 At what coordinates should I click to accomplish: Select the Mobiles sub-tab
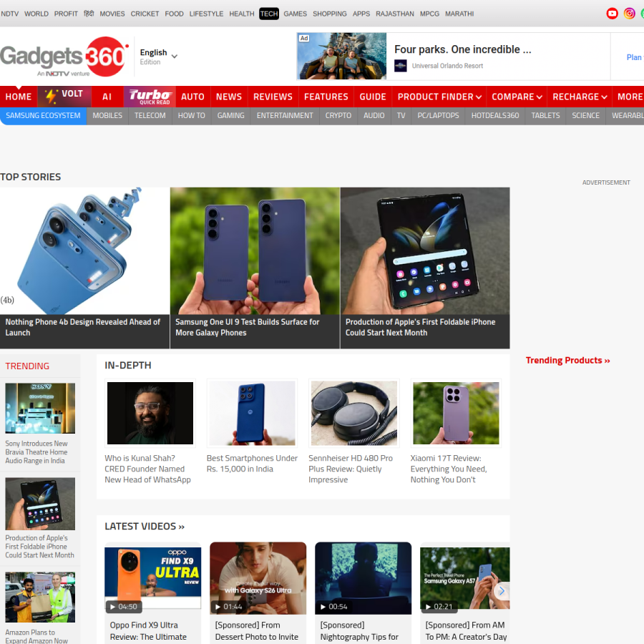[107, 116]
